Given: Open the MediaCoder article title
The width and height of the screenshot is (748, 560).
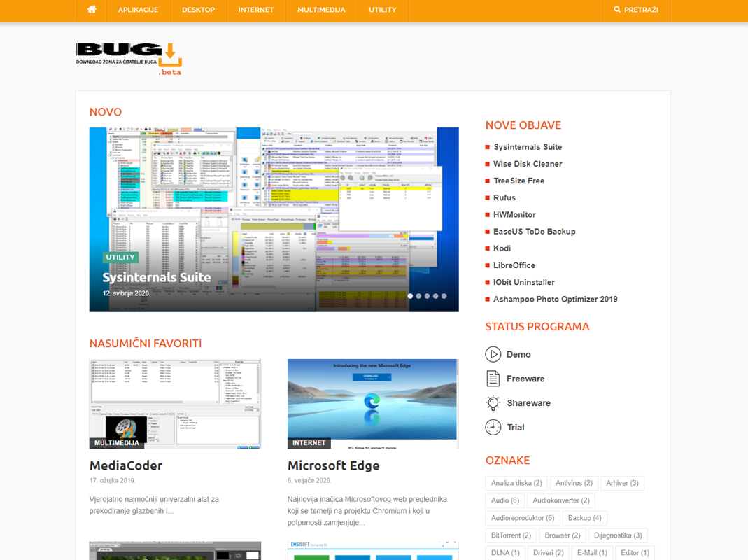Looking at the screenshot, I should [x=126, y=465].
